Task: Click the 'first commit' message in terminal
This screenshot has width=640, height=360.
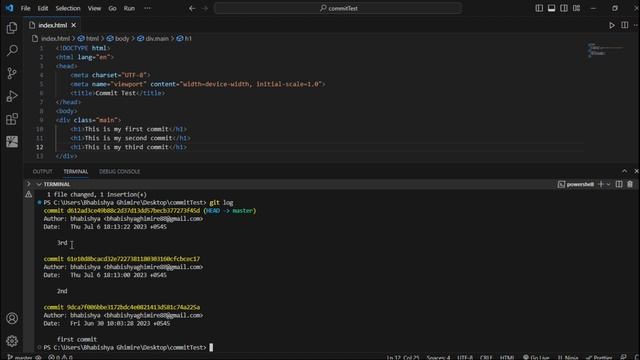Action: click(77, 339)
